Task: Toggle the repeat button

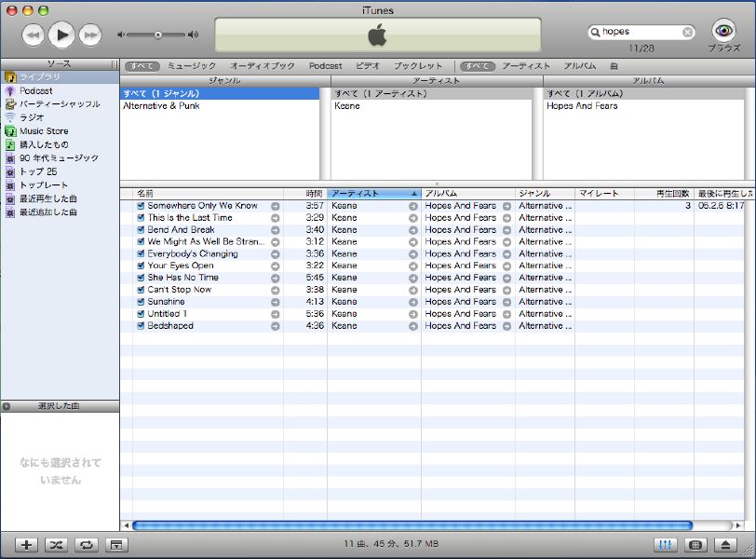Action: pyautogui.click(x=87, y=545)
